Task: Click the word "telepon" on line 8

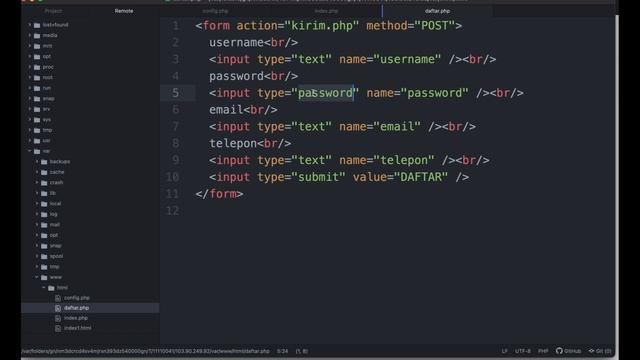Action: (233, 144)
